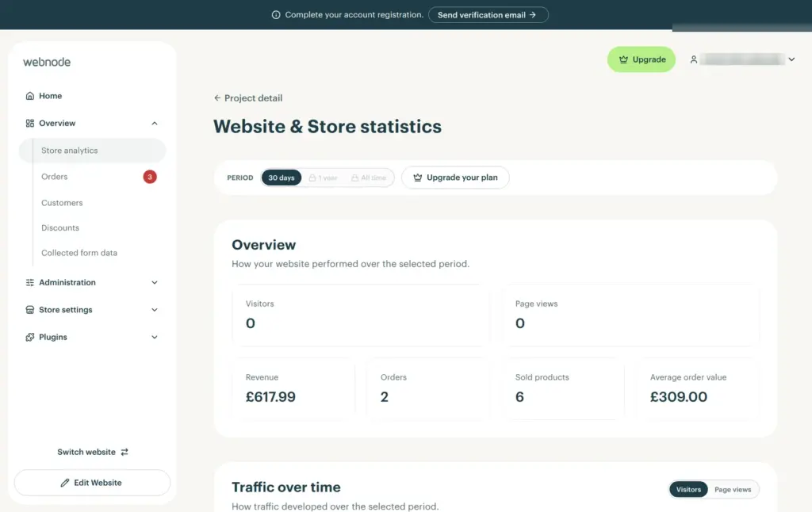Click the red Orders badge showing 3
The height and width of the screenshot is (512, 812).
(x=150, y=177)
